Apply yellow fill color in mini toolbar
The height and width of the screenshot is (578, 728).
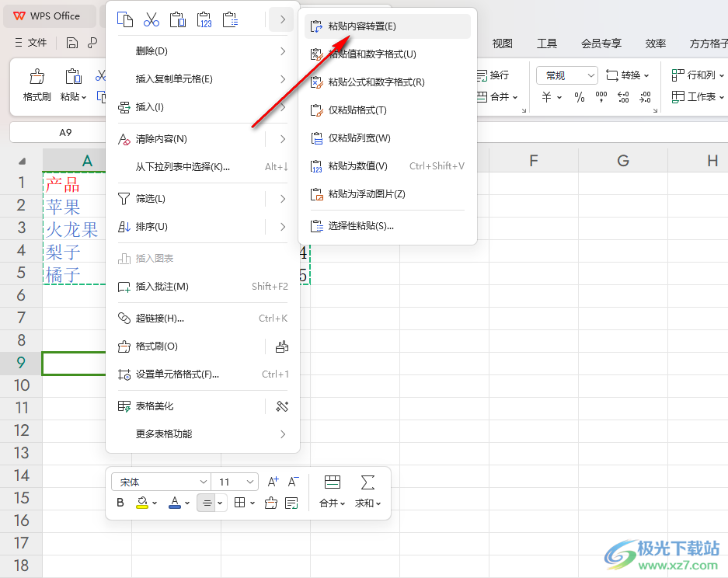coord(142,503)
